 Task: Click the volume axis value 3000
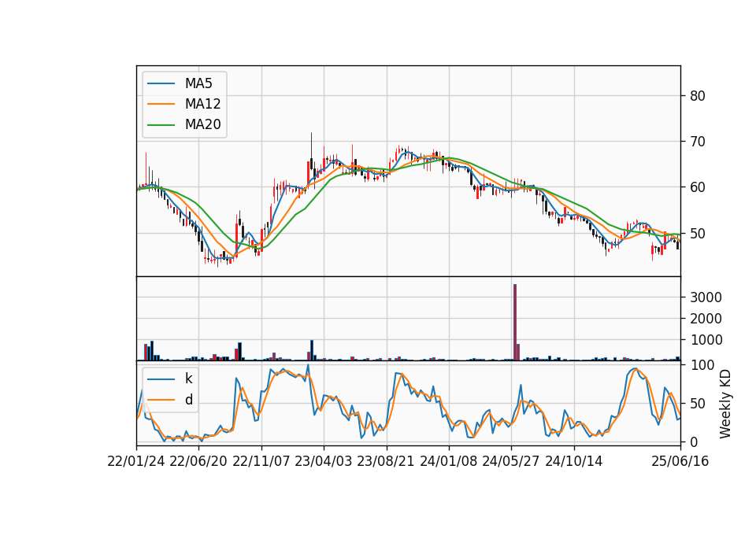(706, 297)
